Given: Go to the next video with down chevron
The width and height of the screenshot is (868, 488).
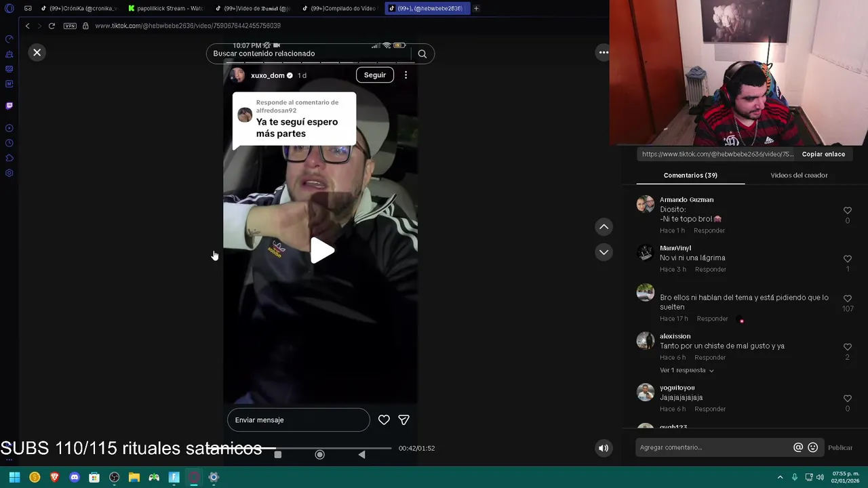Looking at the screenshot, I should pos(604,252).
